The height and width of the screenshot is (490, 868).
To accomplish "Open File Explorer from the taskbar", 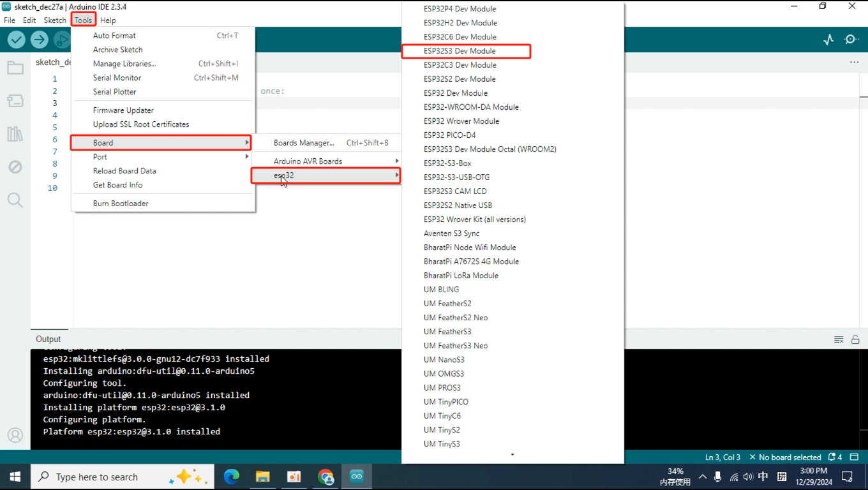I will (x=262, y=477).
